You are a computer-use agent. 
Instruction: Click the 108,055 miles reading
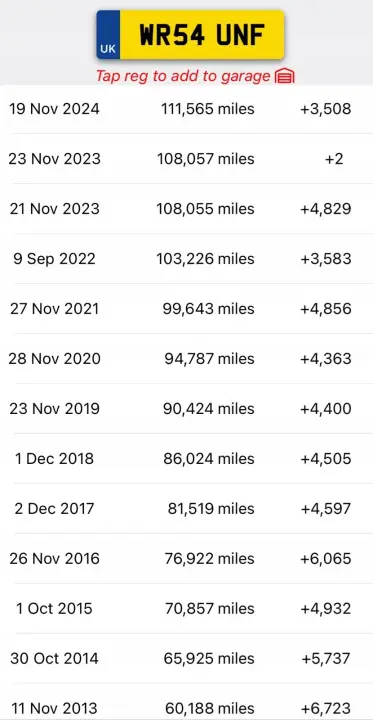click(x=206, y=209)
